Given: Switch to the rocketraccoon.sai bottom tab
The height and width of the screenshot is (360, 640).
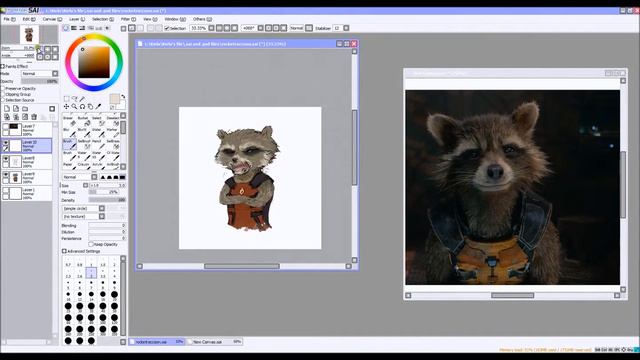Looking at the screenshot, I should click(157, 342).
